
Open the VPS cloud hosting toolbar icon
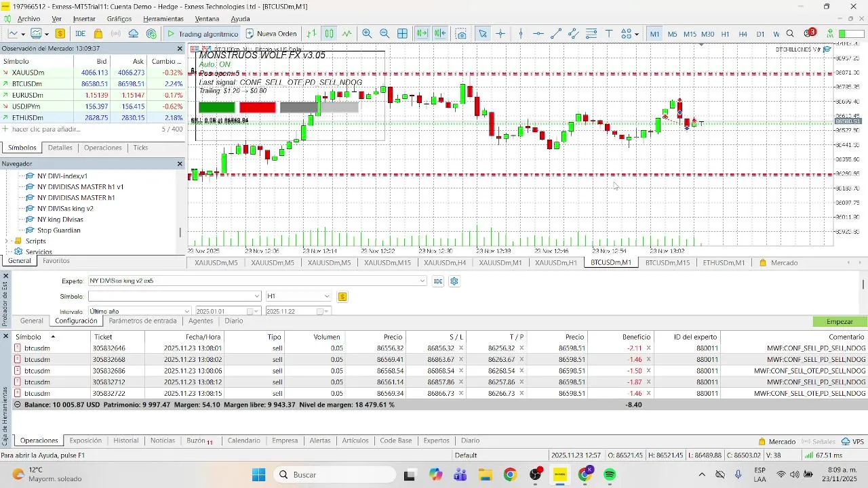coord(134,33)
